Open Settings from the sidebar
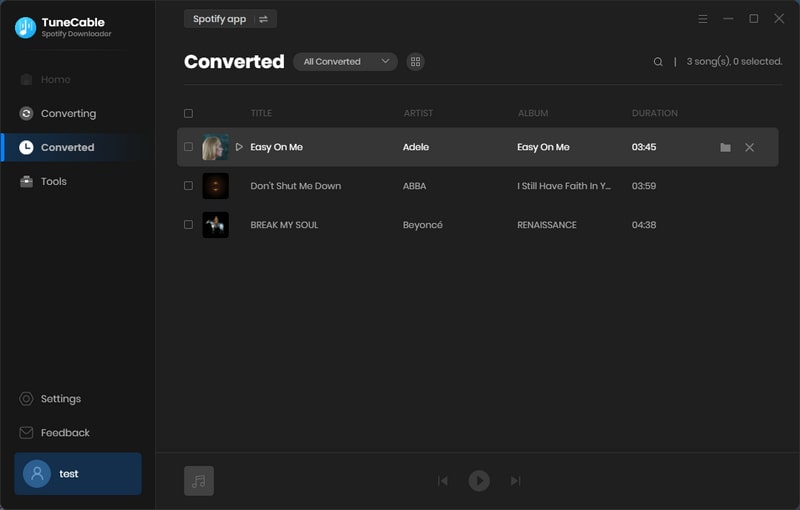800x510 pixels. (60, 399)
